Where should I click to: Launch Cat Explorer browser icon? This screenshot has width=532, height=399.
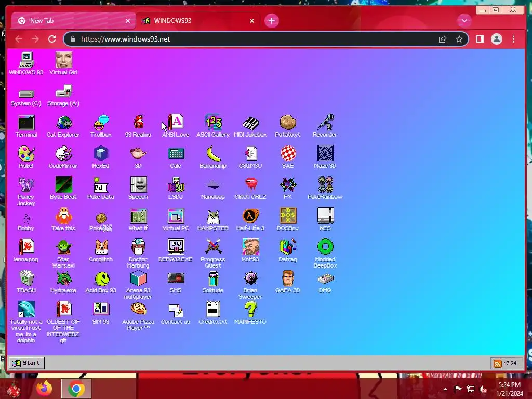click(x=63, y=126)
